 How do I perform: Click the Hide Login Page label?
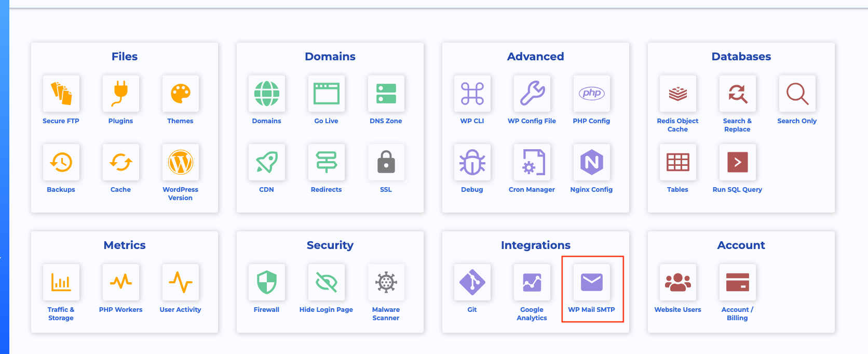coord(327,310)
